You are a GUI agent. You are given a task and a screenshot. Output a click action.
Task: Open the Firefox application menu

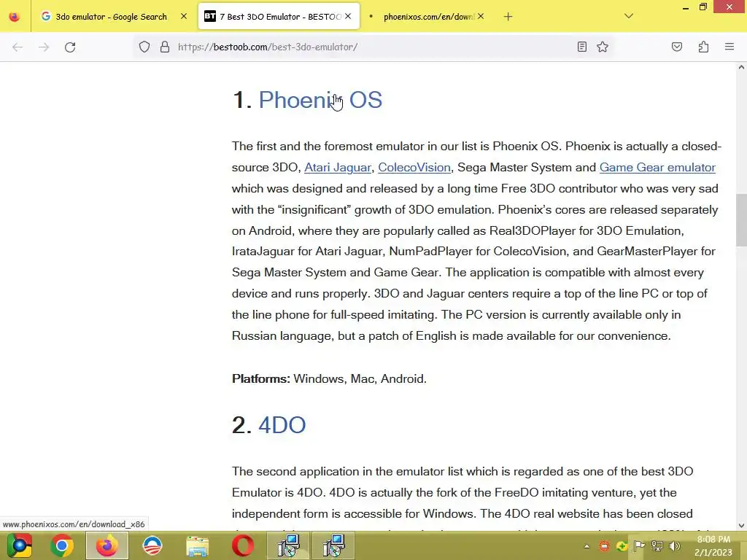729,47
